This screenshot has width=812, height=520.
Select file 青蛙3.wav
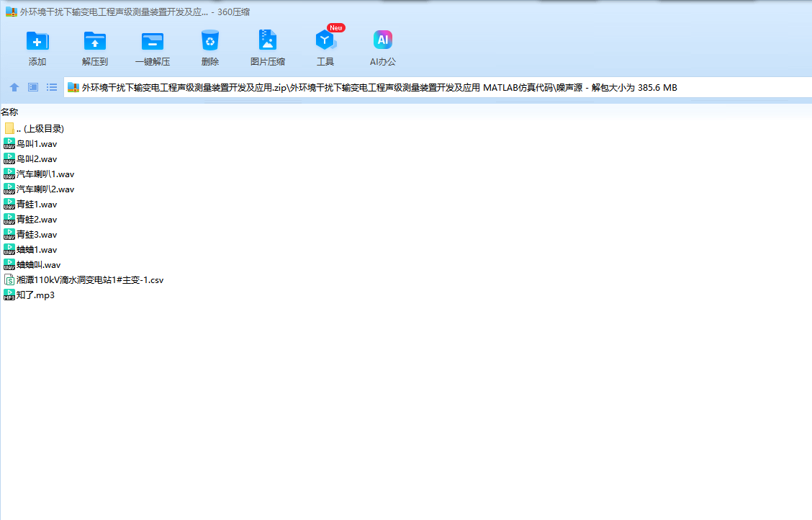pos(30,235)
